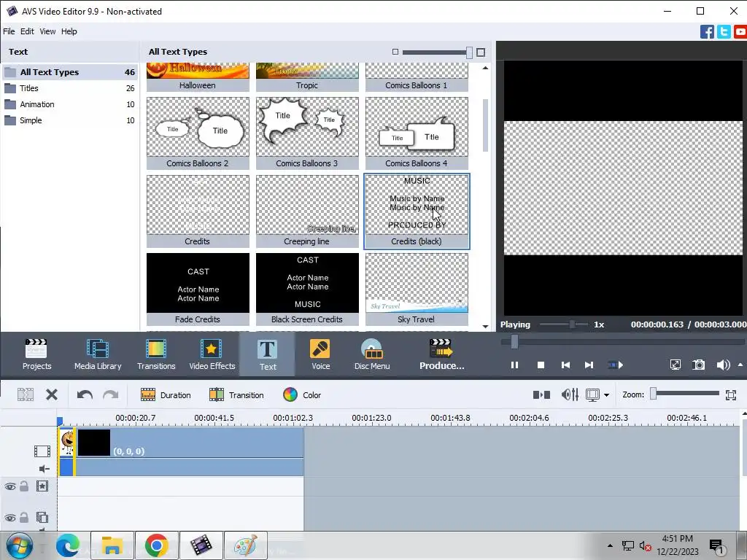Open the Edit menu
This screenshot has height=560, width=747.
pos(27,31)
